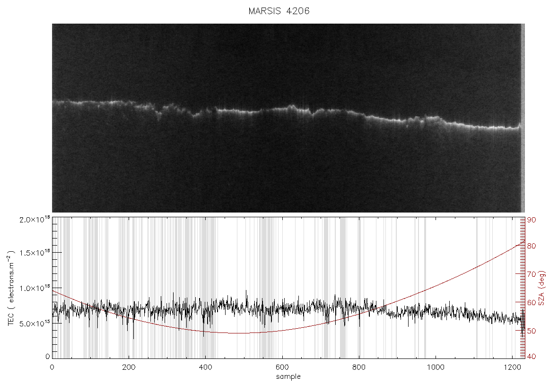
Task: Click the 800 tick on the sample axis
Action: [359, 367]
